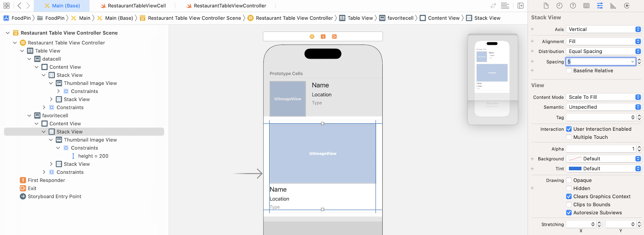Click Restaurant Table View Controller Scene breadcrumb
The height and width of the screenshot is (235, 644).
point(191,18)
